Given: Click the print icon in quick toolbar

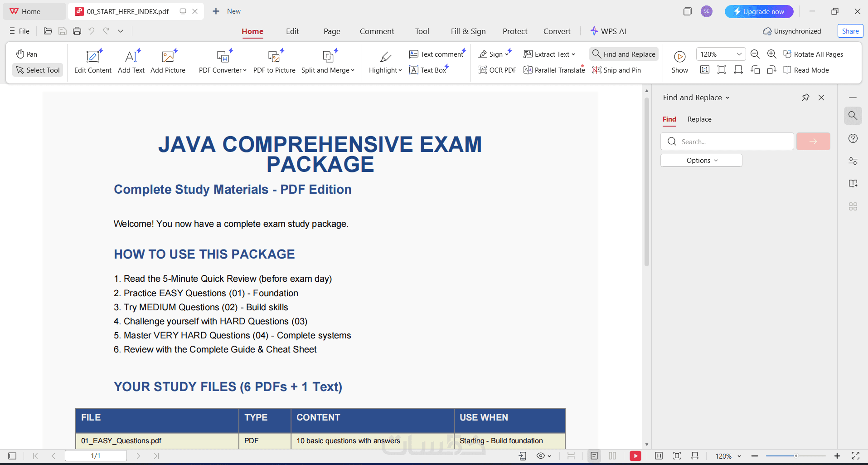Looking at the screenshot, I should click(x=77, y=31).
